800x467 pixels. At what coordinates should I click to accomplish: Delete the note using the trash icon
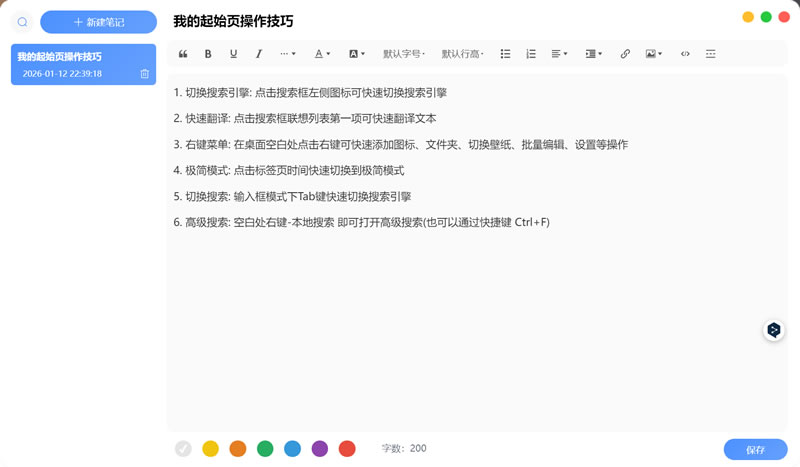(145, 74)
